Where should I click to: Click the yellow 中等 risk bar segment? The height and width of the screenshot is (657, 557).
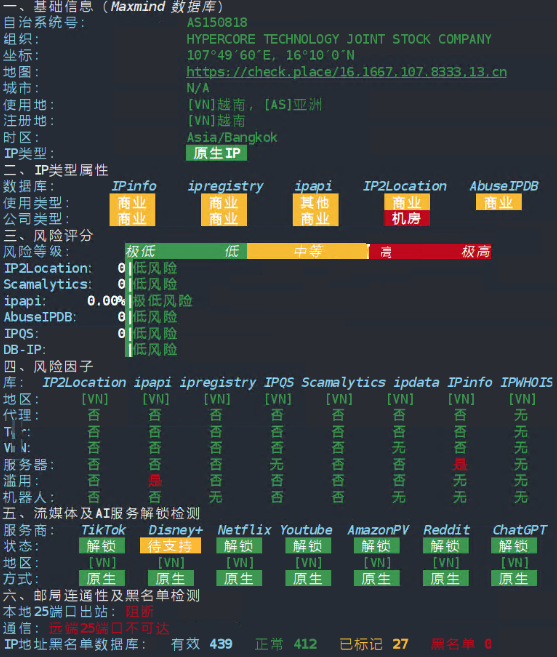coord(308,251)
